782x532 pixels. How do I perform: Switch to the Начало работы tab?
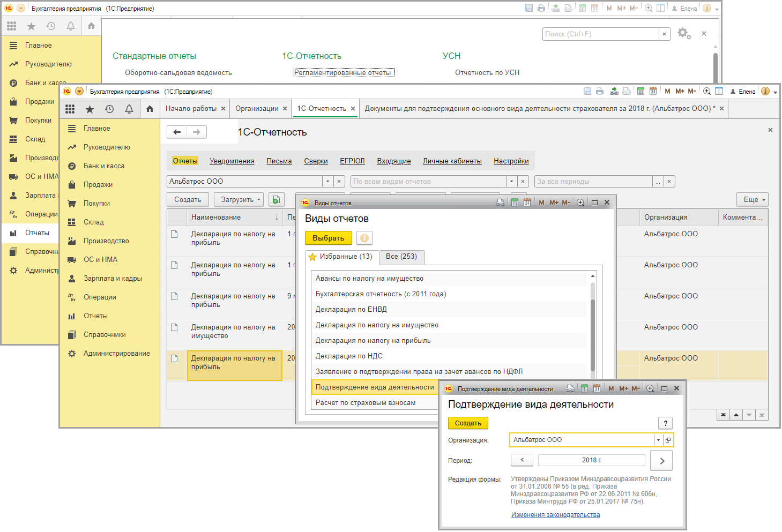(x=191, y=109)
